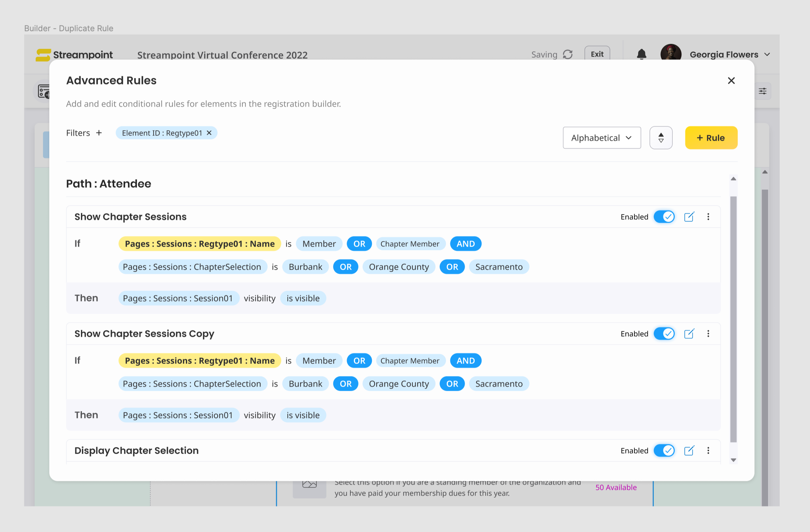Screen dimensions: 810x532
Task: Toggle sort order direction button
Action: (660, 138)
